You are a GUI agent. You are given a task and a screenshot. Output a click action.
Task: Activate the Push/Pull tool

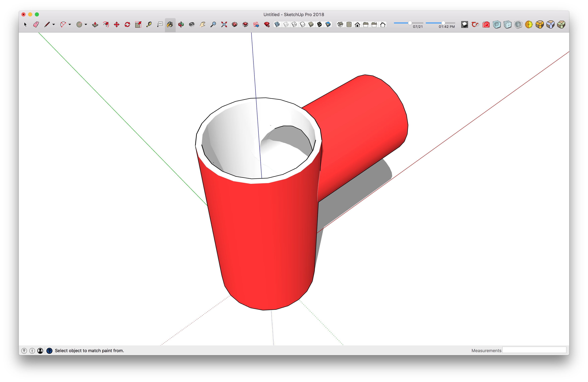pyautogui.click(x=95, y=24)
